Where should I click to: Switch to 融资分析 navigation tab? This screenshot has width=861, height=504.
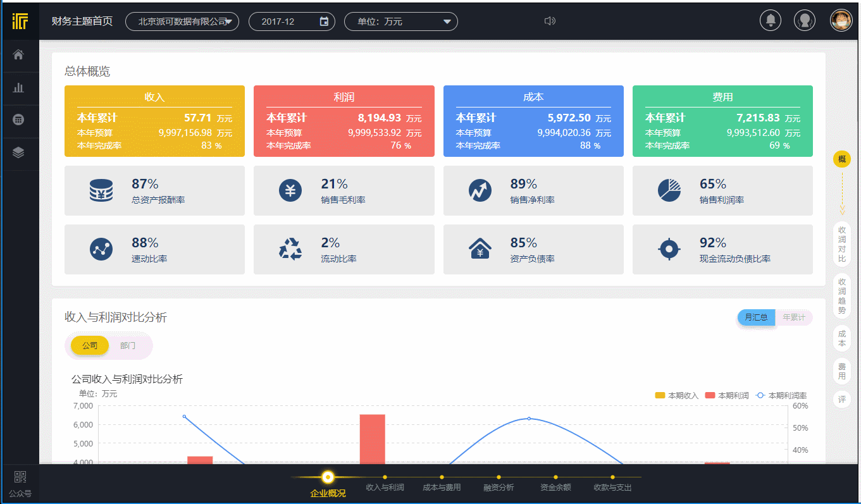[x=498, y=486]
